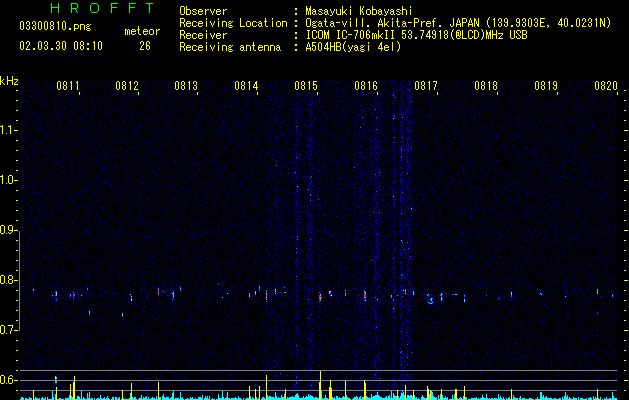Click the Receiving Location label

(233, 23)
